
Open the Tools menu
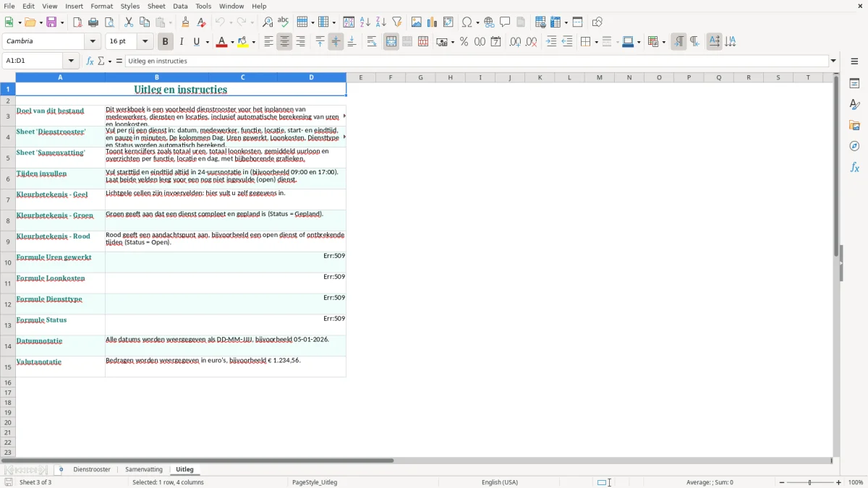tap(204, 6)
